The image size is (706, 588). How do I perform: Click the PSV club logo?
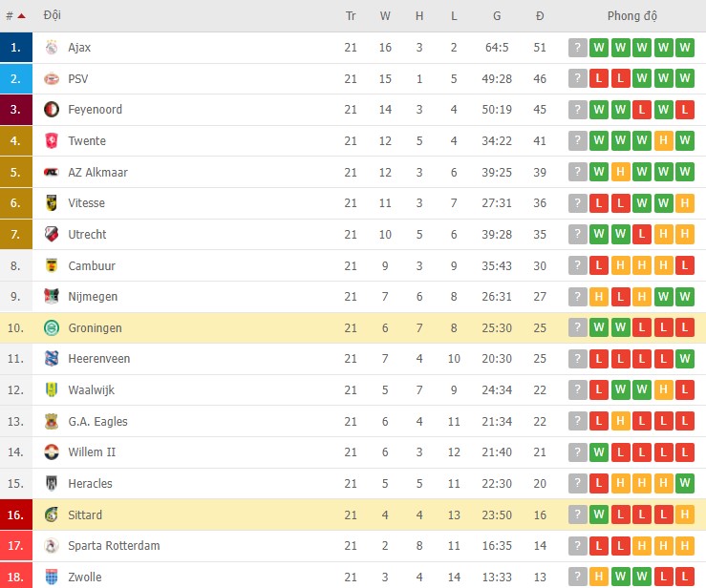point(52,79)
